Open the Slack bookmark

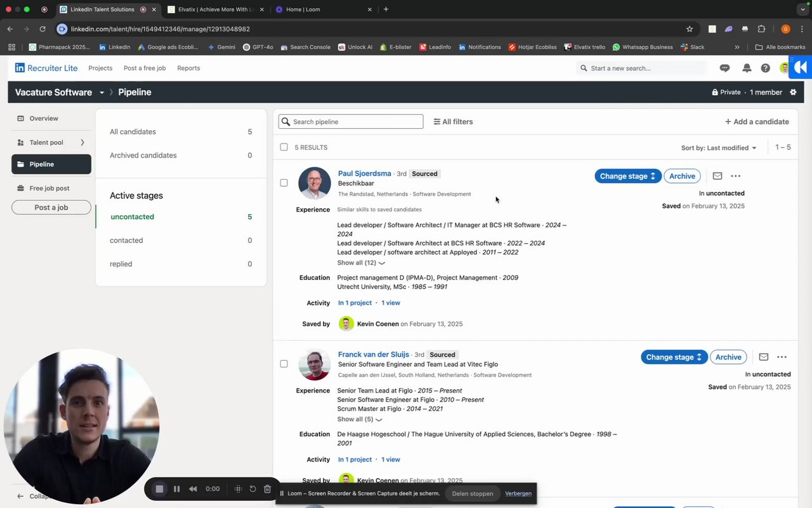[x=692, y=47]
